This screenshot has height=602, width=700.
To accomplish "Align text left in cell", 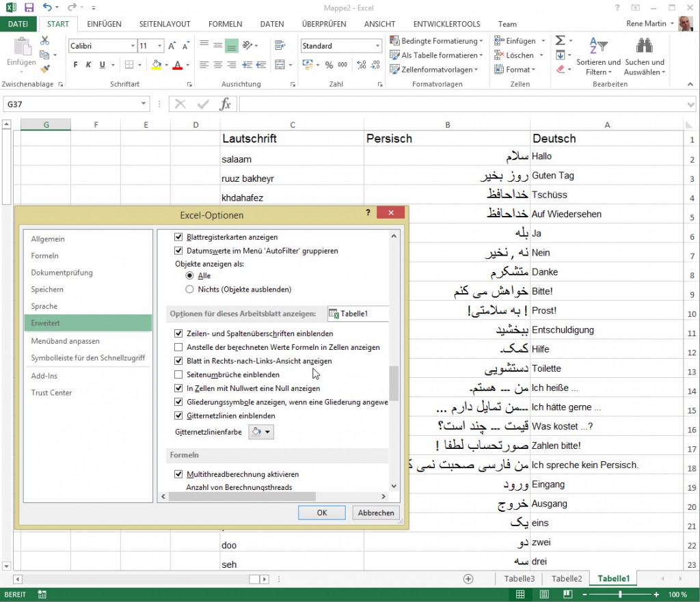I will [x=204, y=65].
